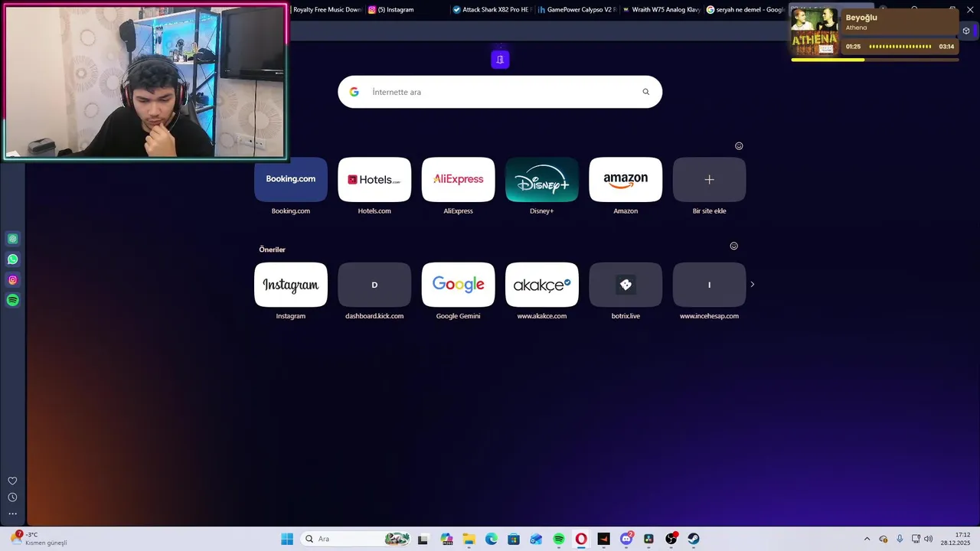Open Instagram from the Opera sidebar
980x551 pixels.
(x=12, y=280)
